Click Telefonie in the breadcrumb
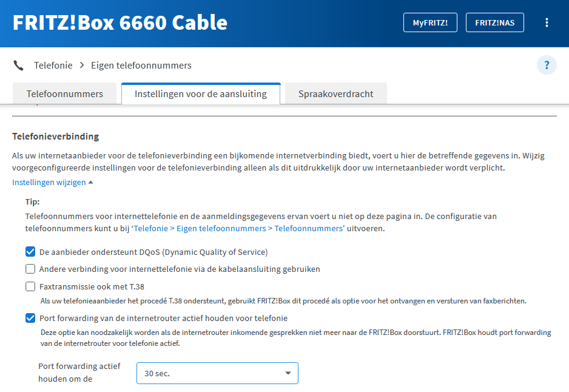 53,66
